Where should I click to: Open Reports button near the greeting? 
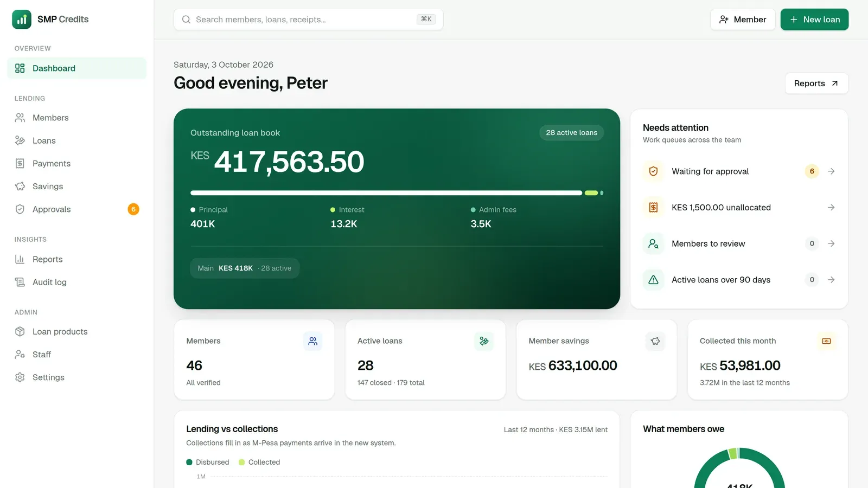coord(816,84)
